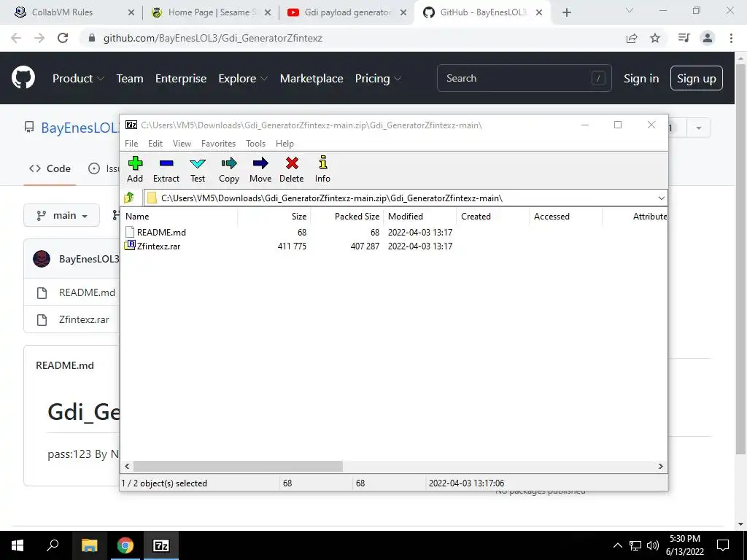
Task: Open Chrome tab search chevron
Action: [x=630, y=10]
